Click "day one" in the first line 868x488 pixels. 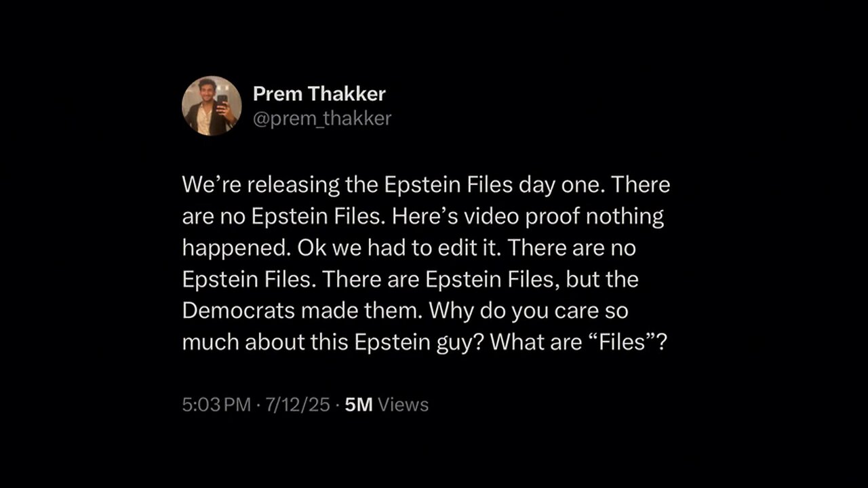tap(551, 185)
